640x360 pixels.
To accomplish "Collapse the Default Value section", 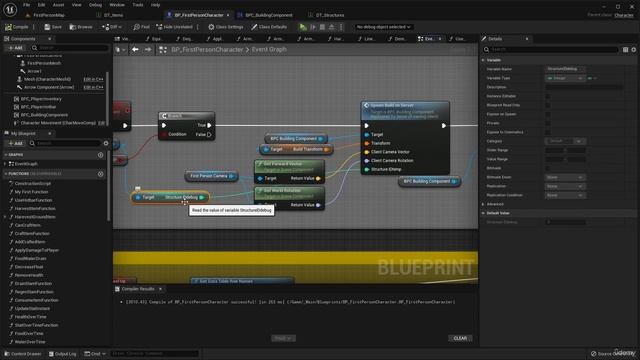I will [x=483, y=213].
